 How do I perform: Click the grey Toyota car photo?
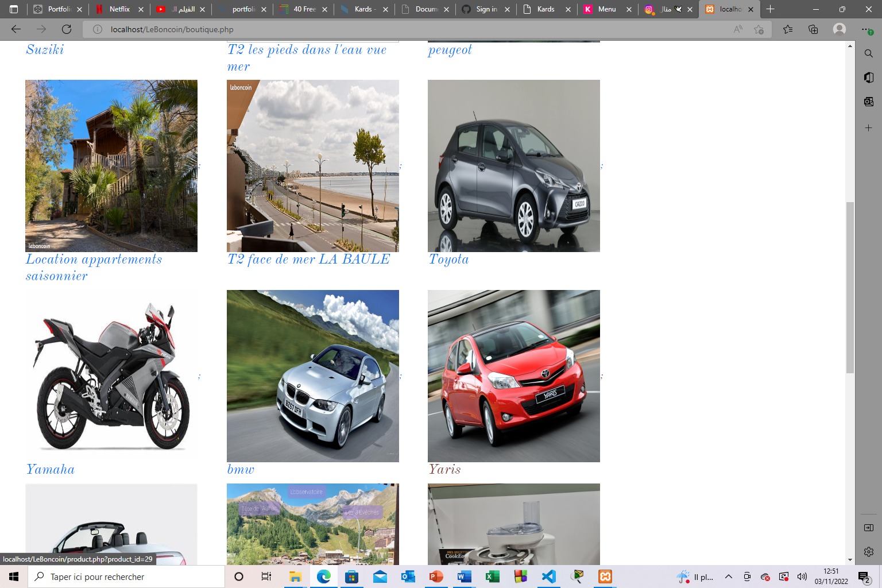coord(514,166)
